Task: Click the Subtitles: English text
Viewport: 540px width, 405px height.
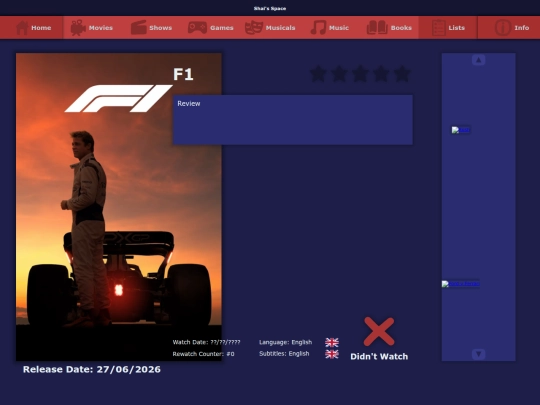Action: [284, 354]
